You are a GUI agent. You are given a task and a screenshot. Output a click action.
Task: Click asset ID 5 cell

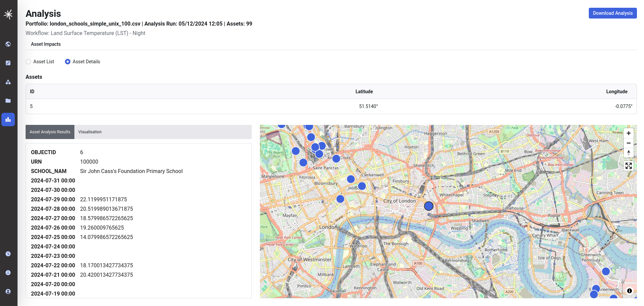point(31,106)
